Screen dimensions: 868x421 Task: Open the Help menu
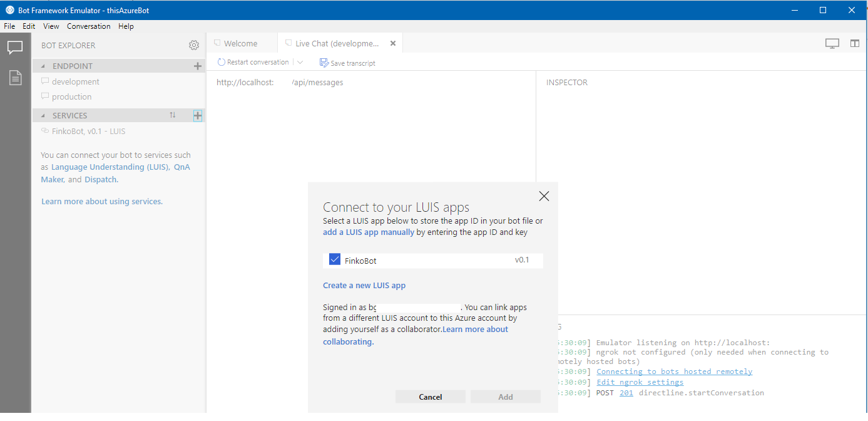pos(126,26)
